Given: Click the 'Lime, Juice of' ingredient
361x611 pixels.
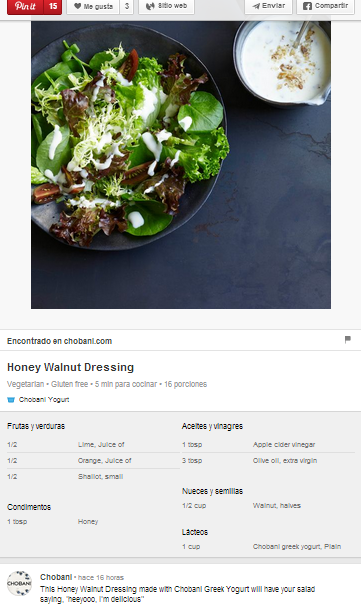Looking at the screenshot, I should tap(101, 445).
